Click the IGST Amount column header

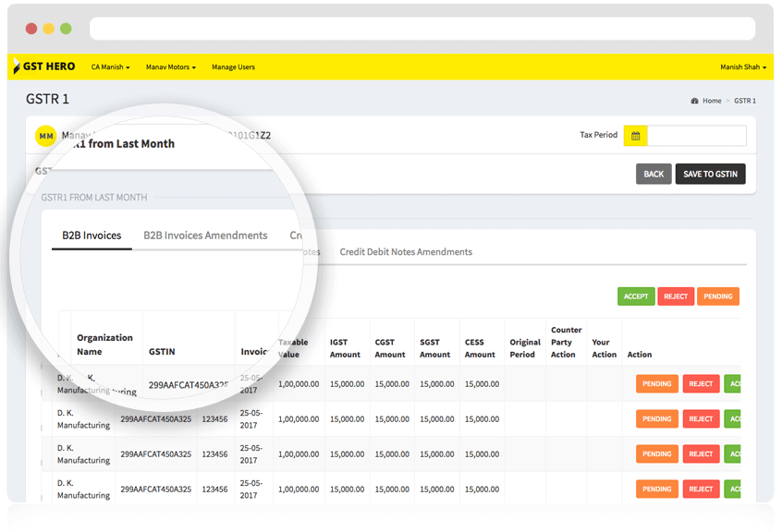(345, 348)
